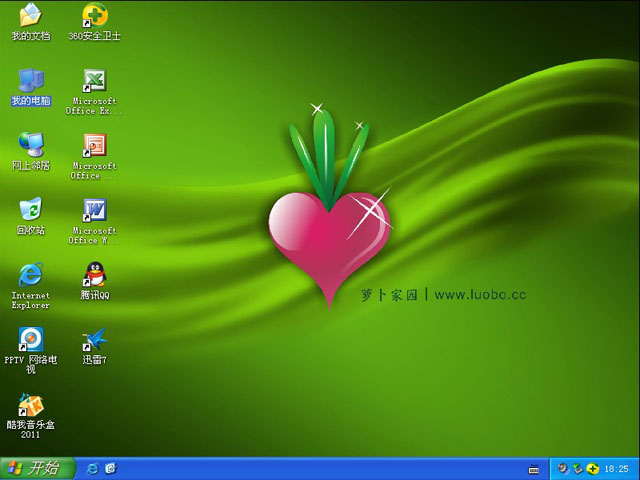Open the 开始 (Start) menu
This screenshot has height=480, width=640.
pos(37,468)
